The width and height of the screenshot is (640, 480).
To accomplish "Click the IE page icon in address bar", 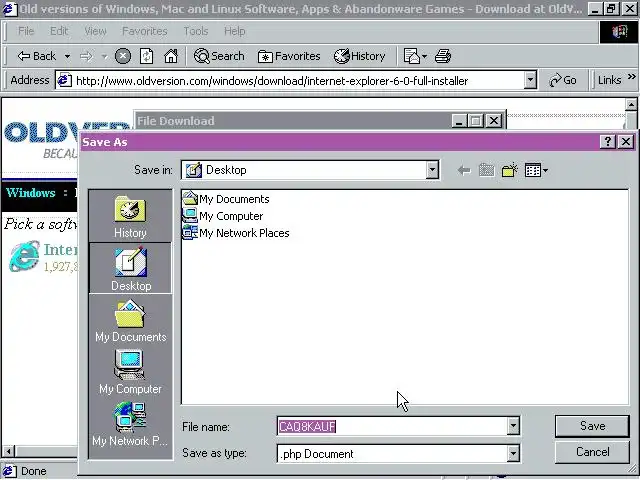I will [64, 80].
